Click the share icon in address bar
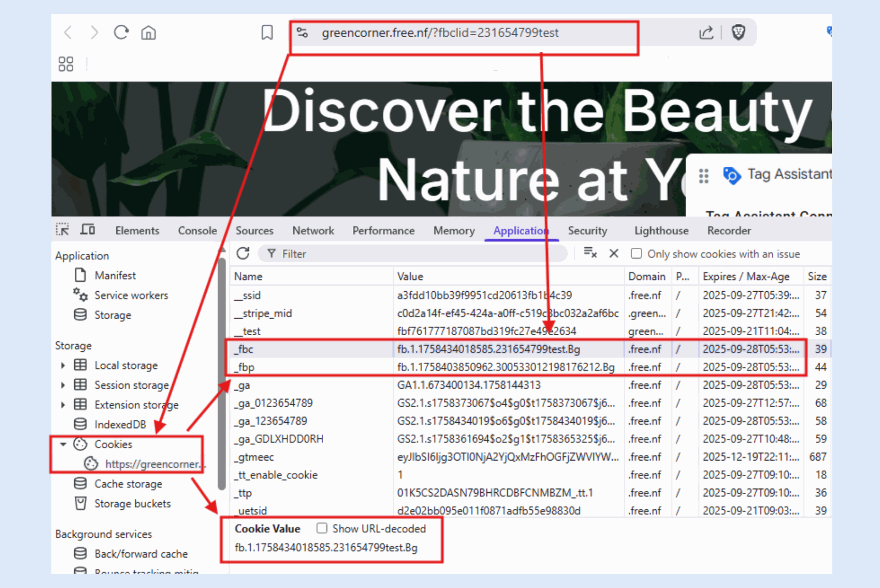 (x=706, y=33)
